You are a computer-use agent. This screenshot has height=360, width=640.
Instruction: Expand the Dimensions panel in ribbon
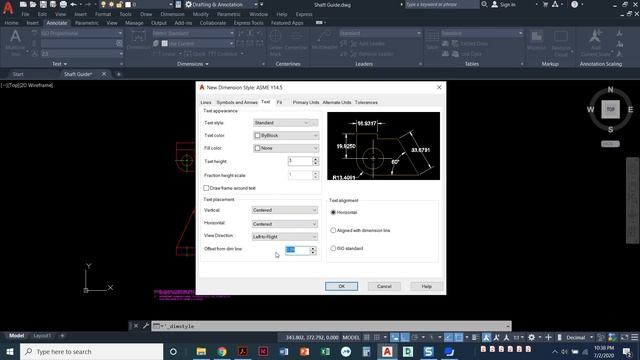click(x=193, y=64)
